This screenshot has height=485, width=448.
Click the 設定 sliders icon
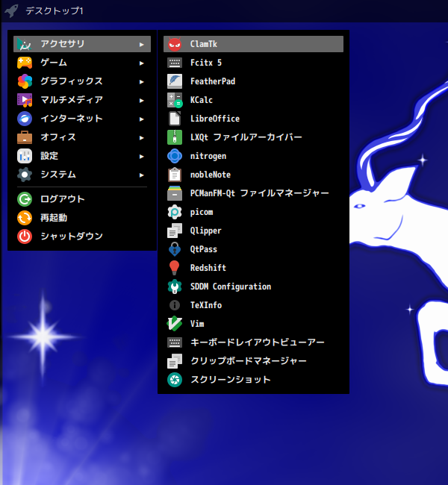coord(25,156)
